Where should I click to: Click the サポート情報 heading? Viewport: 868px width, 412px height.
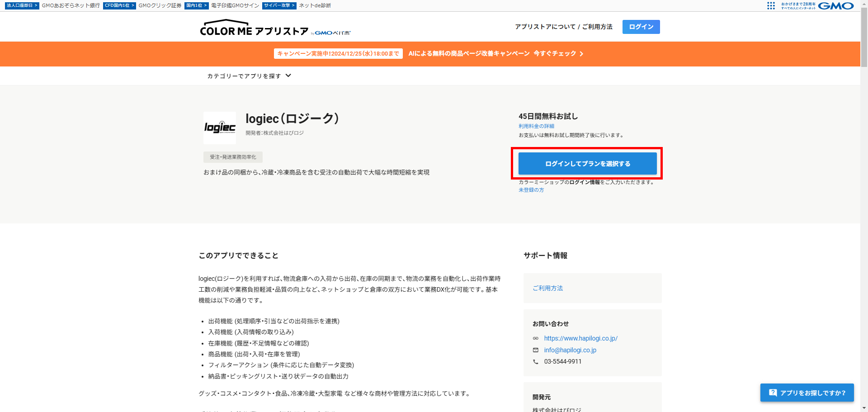pos(545,256)
